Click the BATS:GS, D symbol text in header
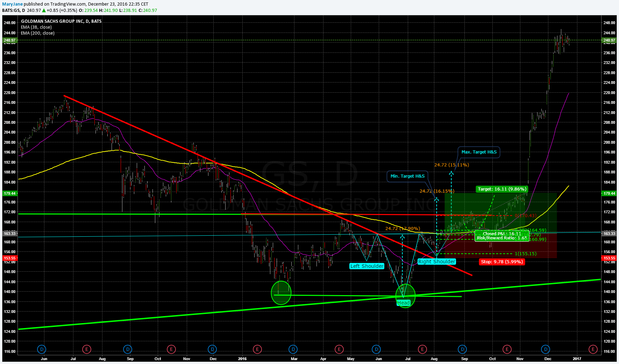This screenshot has width=619, height=364. click(14, 10)
